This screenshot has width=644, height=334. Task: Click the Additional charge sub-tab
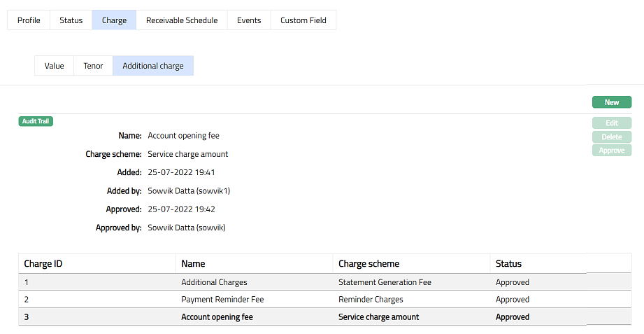[152, 66]
